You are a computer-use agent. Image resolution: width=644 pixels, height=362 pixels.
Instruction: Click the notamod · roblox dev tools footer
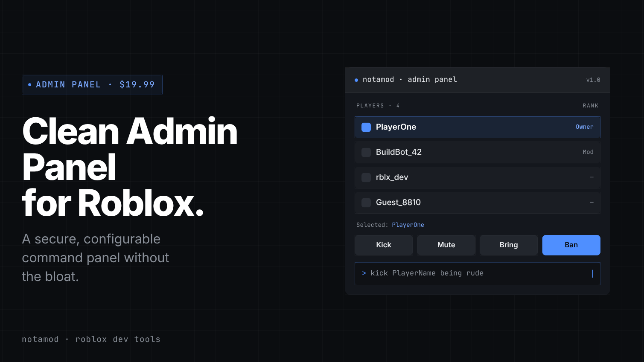[91, 339]
